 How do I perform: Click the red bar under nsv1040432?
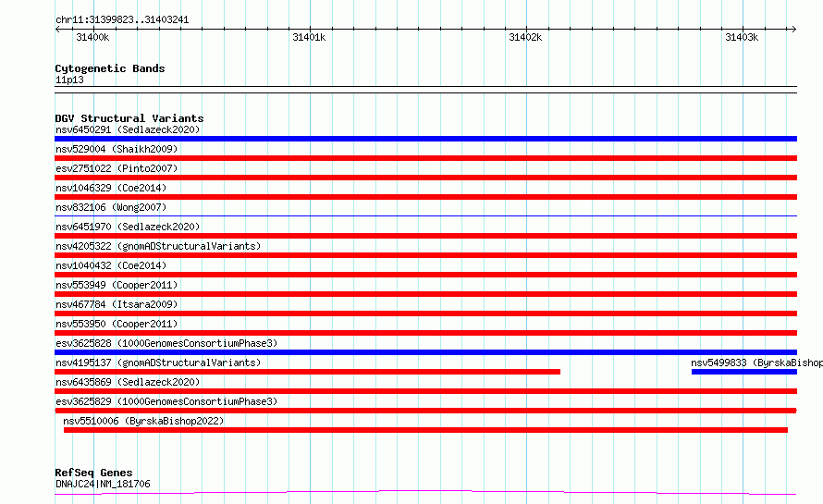(425, 275)
